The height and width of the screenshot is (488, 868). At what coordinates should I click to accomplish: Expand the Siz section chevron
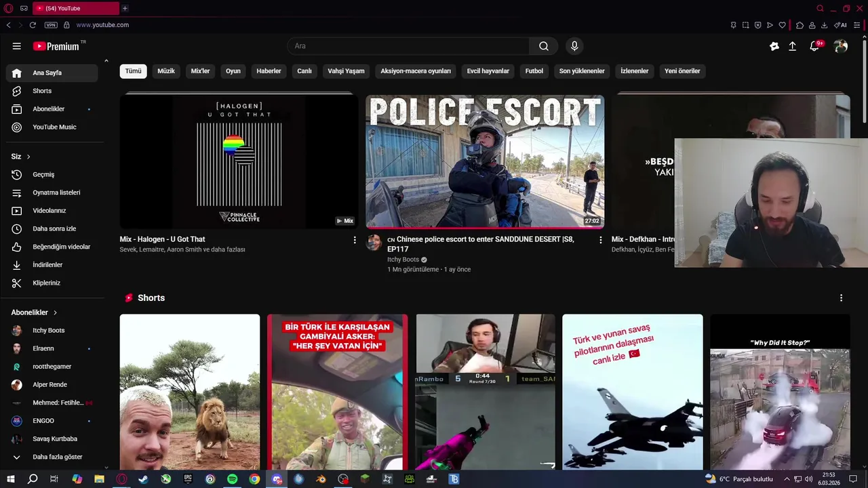click(28, 157)
